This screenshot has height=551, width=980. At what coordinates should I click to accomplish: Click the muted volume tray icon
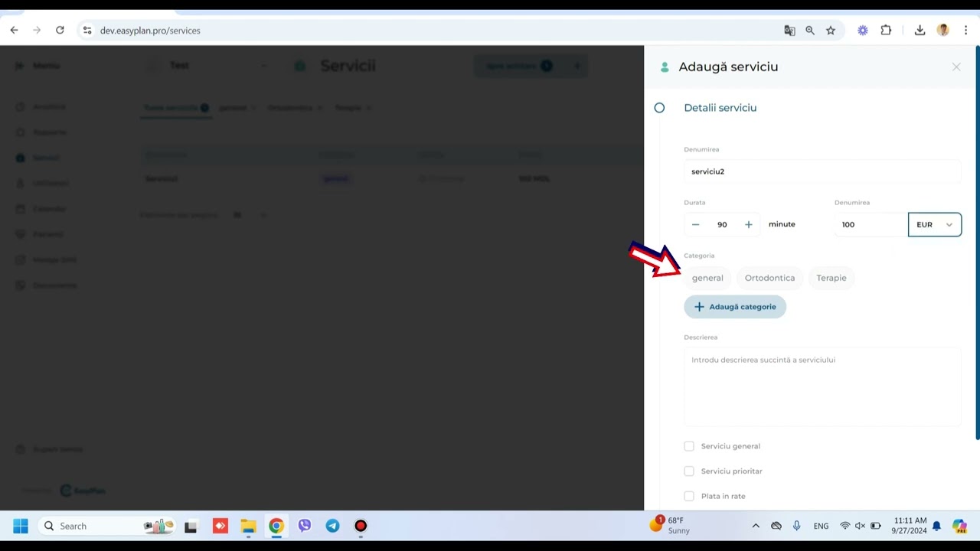(861, 526)
